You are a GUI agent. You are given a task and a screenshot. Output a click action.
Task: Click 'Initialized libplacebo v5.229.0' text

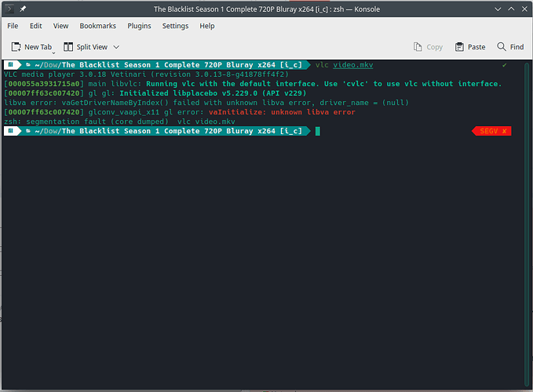pos(188,93)
